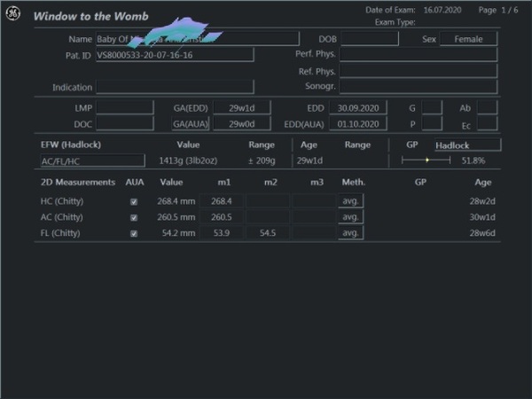Click the Sonogr. input field
Image resolution: width=532 pixels, height=399 pixels.
[419, 87]
